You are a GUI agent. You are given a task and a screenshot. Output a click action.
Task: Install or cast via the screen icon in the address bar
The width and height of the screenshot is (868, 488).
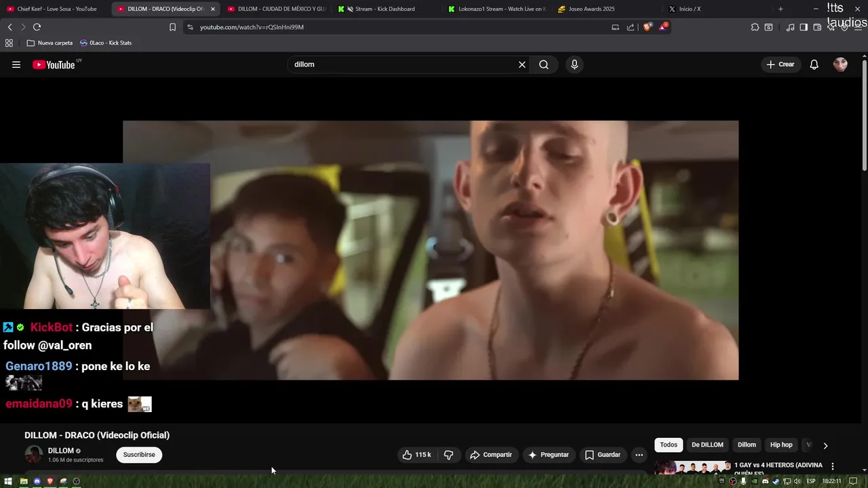(616, 27)
